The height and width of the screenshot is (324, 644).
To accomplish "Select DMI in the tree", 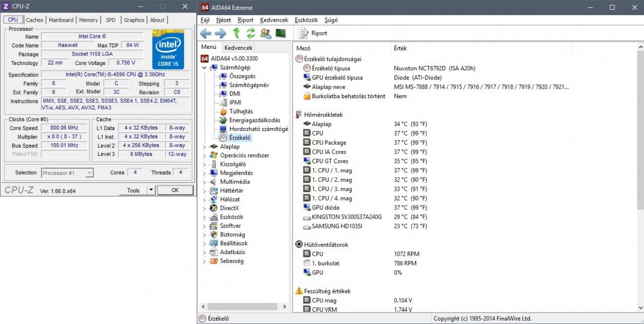I will coord(234,94).
